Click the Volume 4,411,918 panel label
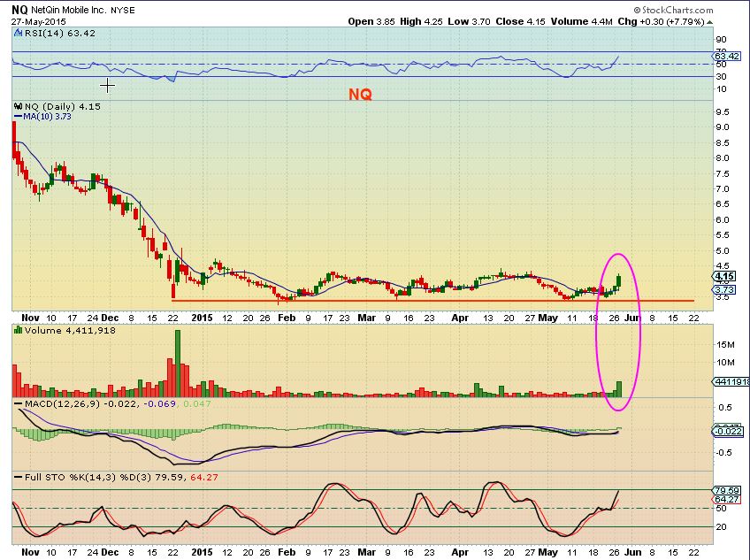This screenshot has width=750, height=560. pos(70,330)
